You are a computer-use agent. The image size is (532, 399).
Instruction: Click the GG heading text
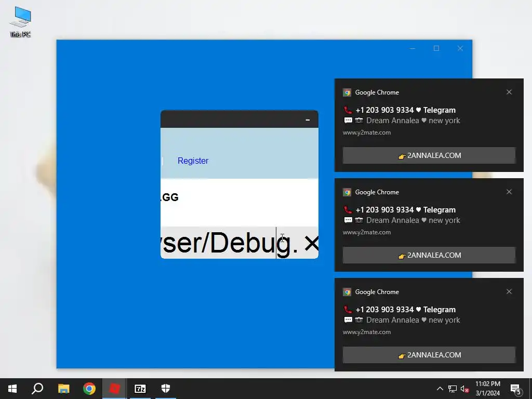pos(170,197)
